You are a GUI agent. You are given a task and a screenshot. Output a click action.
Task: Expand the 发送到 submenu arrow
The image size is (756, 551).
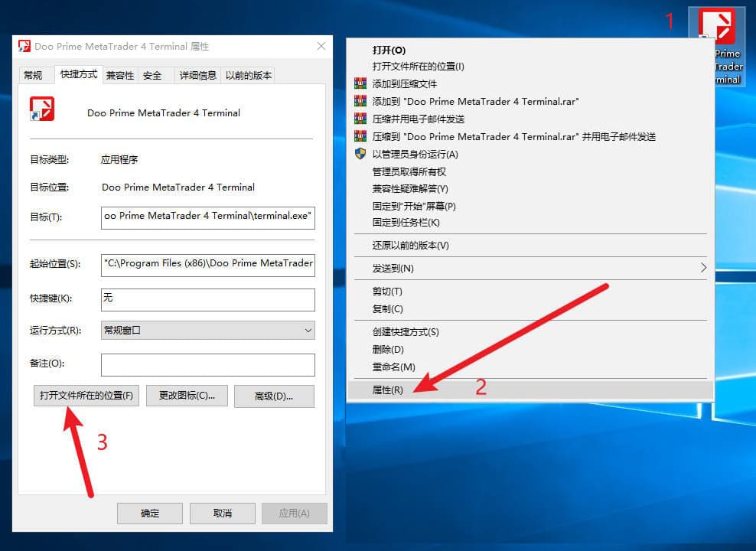703,268
